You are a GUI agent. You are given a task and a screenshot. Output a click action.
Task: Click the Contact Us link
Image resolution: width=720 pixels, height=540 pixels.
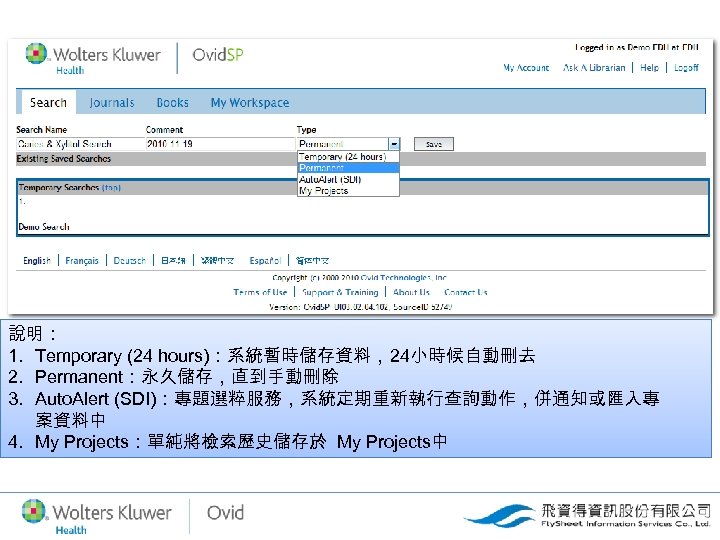pos(466,292)
